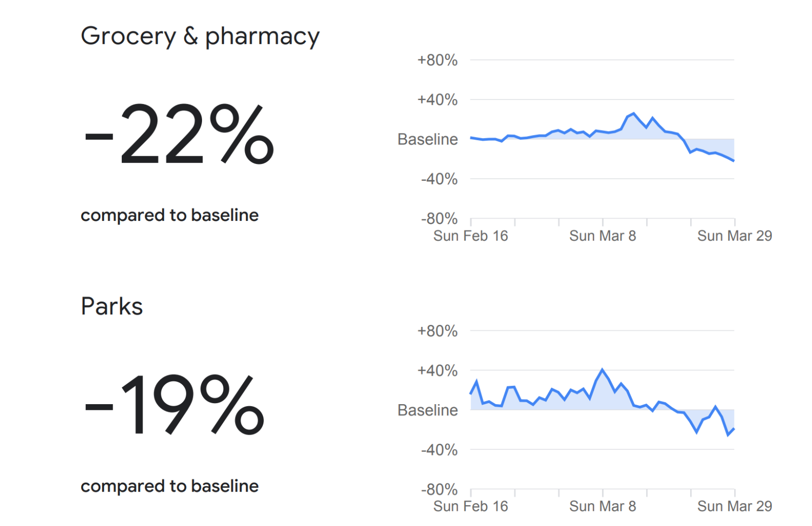Image resolution: width=812 pixels, height=526 pixels.
Task: Click the +80% label on Parks chart
Action: [x=437, y=332]
